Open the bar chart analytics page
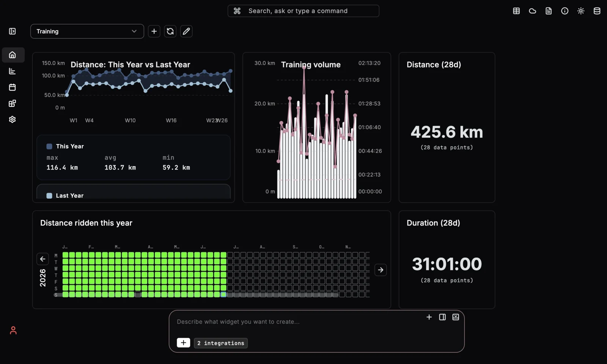The image size is (607, 364). tap(13, 71)
